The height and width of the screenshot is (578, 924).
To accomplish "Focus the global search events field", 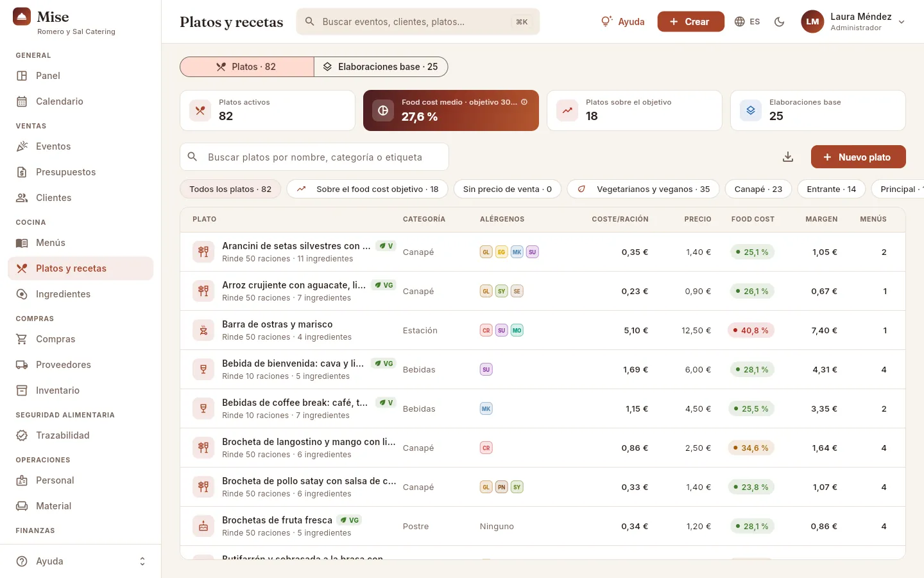I will tap(418, 22).
